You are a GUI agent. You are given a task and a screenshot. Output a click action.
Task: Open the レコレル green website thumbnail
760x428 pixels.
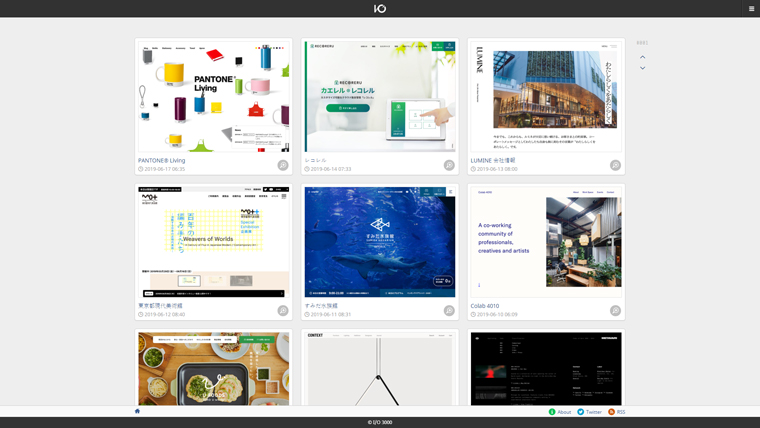tap(380, 96)
